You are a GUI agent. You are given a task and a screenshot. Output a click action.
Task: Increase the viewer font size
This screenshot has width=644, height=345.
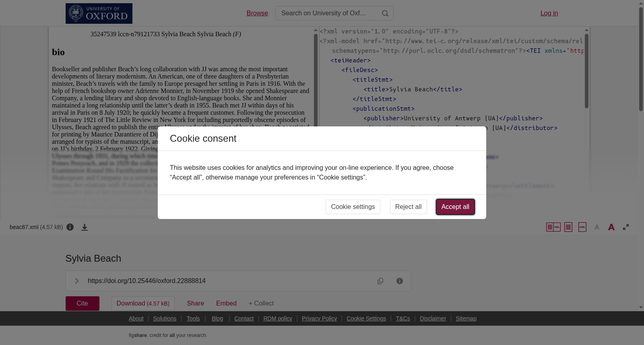611,227
